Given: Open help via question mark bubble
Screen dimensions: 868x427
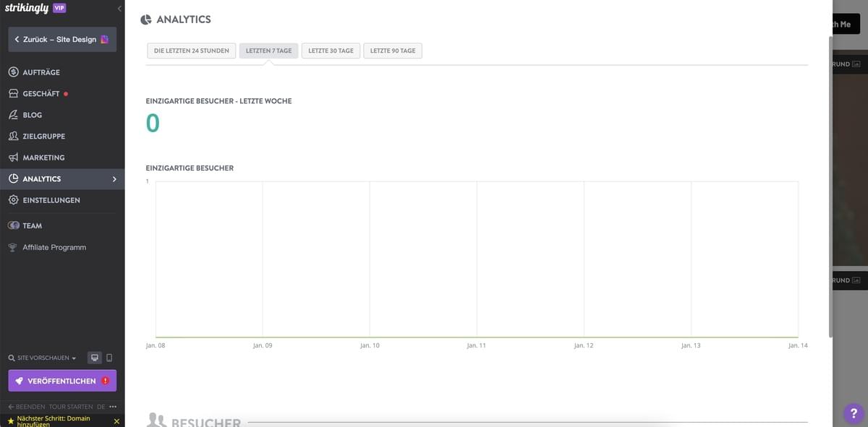Looking at the screenshot, I should (851, 414).
